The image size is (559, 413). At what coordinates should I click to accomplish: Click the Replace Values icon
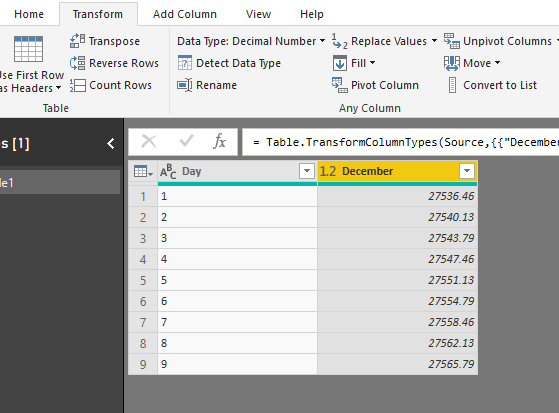pyautogui.click(x=339, y=41)
